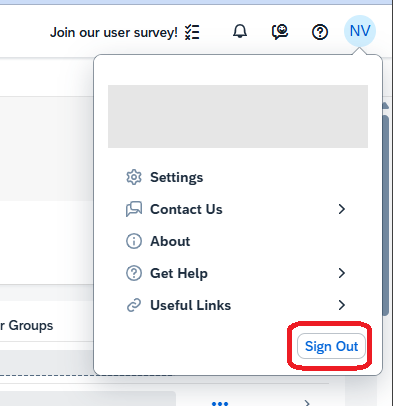393x406 pixels.
Task: Open Useful Links menu entry
Action: 238,305
